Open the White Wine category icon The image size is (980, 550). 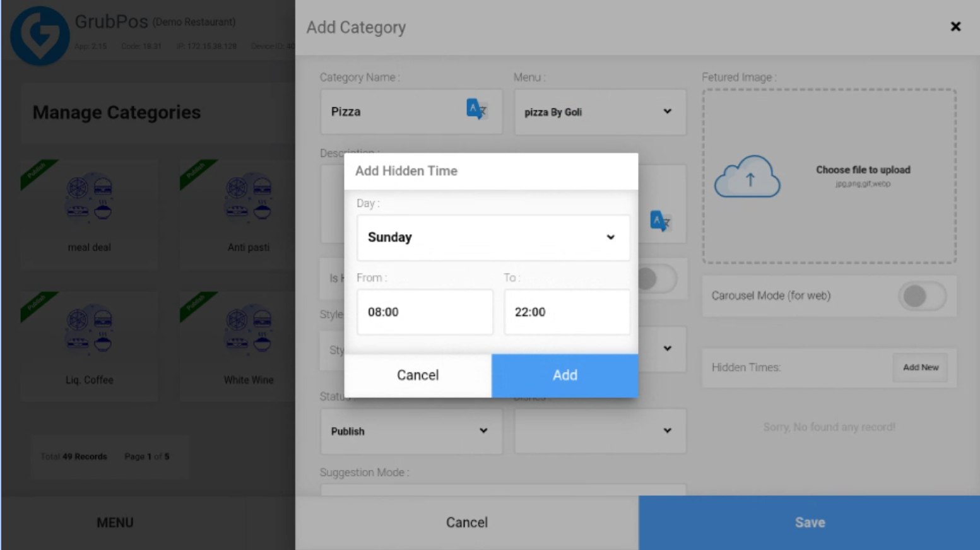[x=249, y=329]
